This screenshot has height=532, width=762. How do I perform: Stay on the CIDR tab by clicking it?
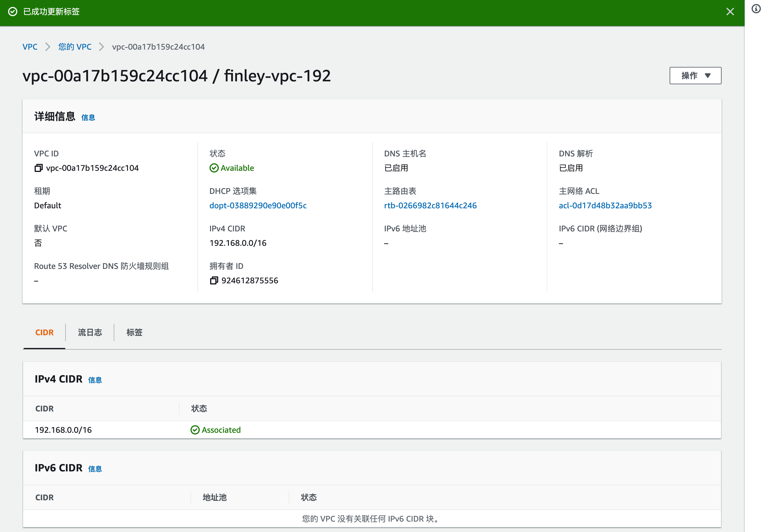[44, 332]
